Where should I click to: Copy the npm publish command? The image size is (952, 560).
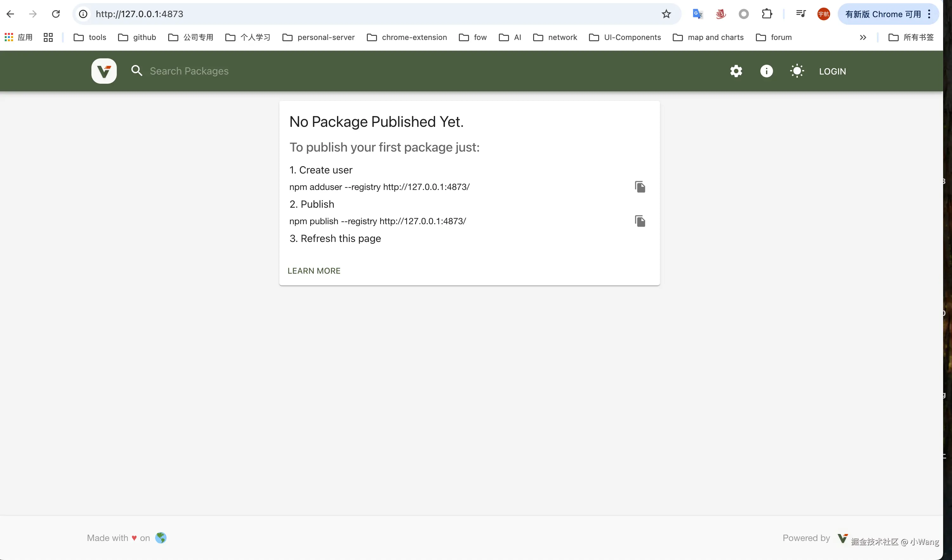pos(639,221)
